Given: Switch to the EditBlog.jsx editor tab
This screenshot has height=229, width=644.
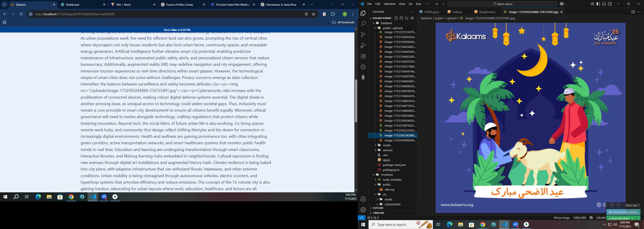Looking at the screenshot, I should pyautogui.click(x=432, y=12).
